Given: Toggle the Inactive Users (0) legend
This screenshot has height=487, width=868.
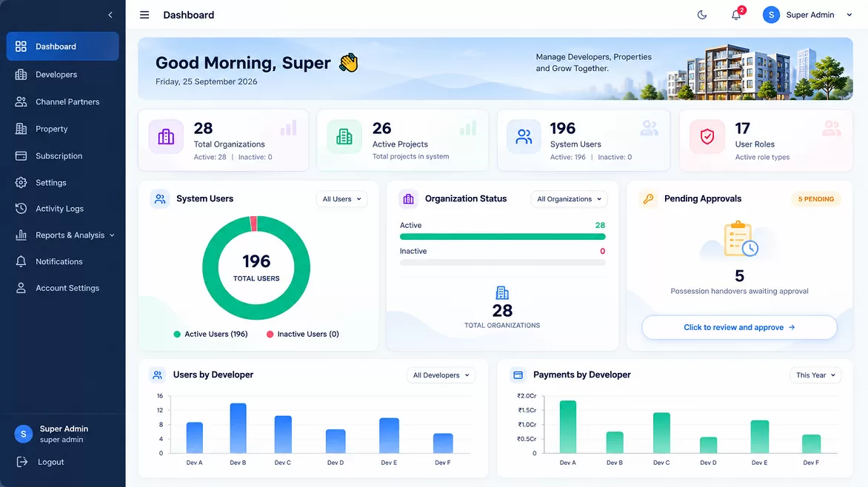Looking at the screenshot, I should (303, 335).
